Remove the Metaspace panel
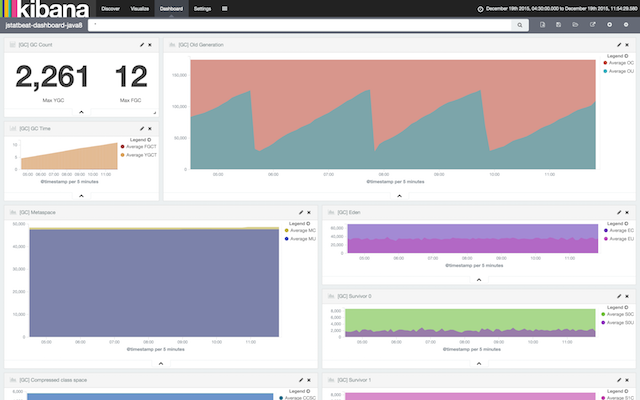Viewport: 640px width, 400px height. tap(309, 212)
